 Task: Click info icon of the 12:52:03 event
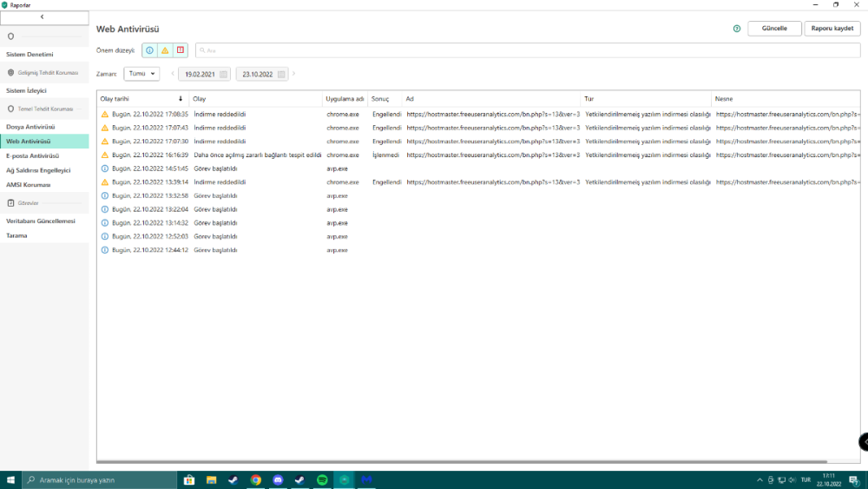[105, 236]
